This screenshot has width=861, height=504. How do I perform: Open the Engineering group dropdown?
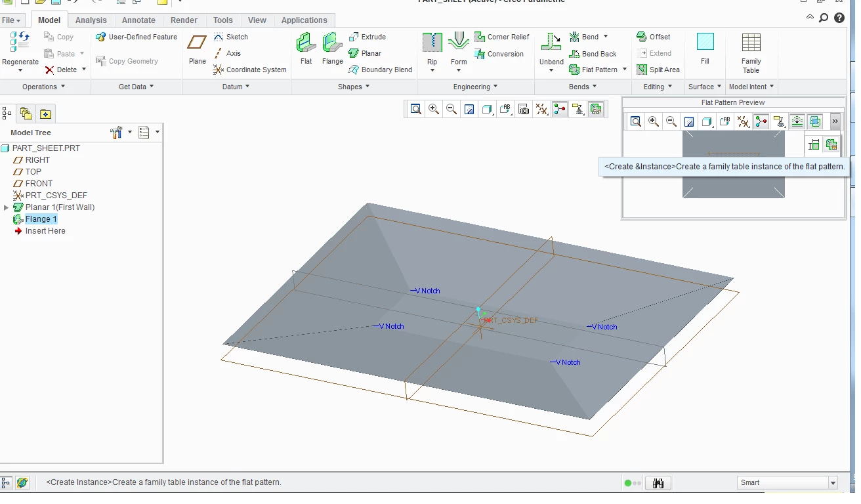(x=475, y=87)
